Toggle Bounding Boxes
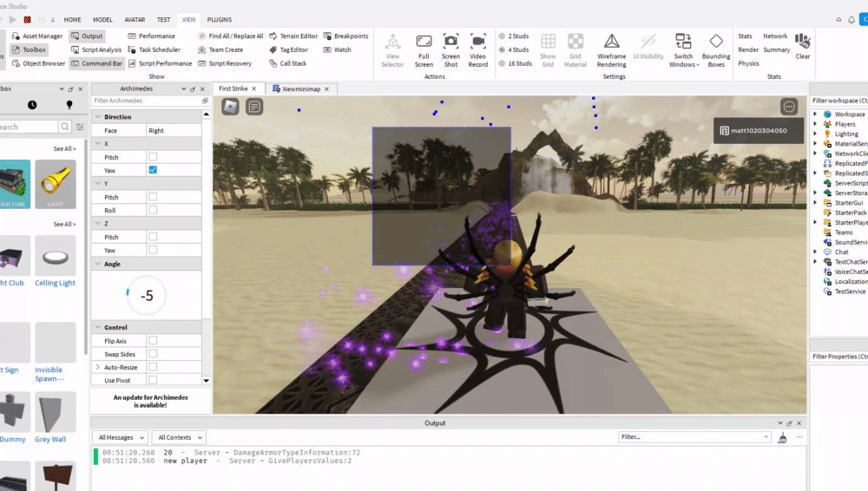 tap(716, 50)
